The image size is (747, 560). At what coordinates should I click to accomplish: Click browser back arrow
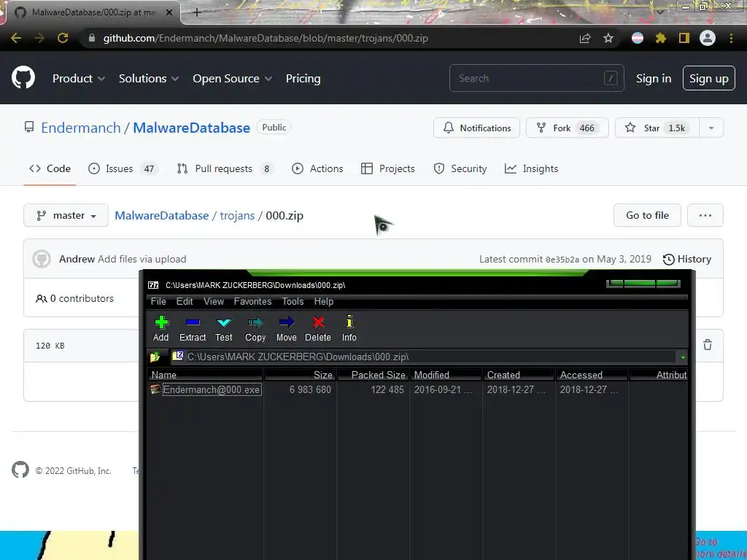(16, 38)
